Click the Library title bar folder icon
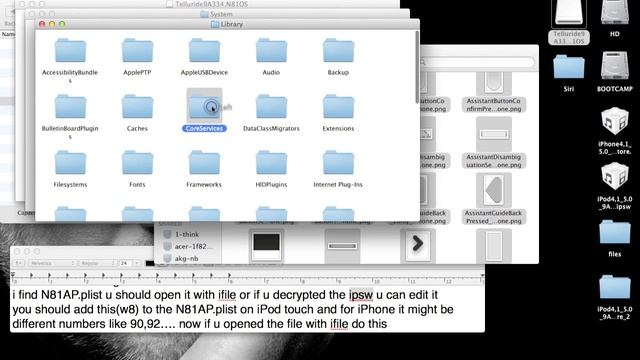Image resolution: width=640 pixels, height=360 pixels. coord(215,24)
